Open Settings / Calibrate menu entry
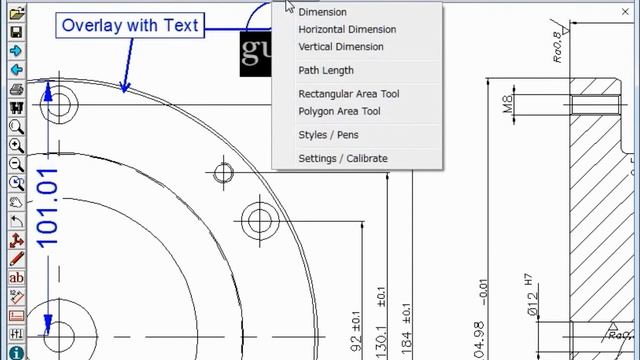This screenshot has height=360, width=640. 343,158
